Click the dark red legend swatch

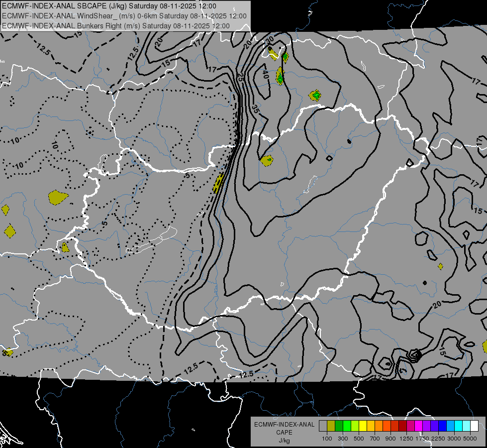coord(403,426)
